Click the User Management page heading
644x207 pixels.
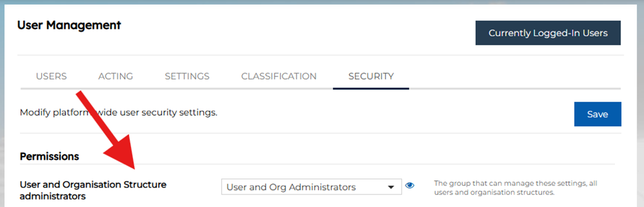point(69,25)
